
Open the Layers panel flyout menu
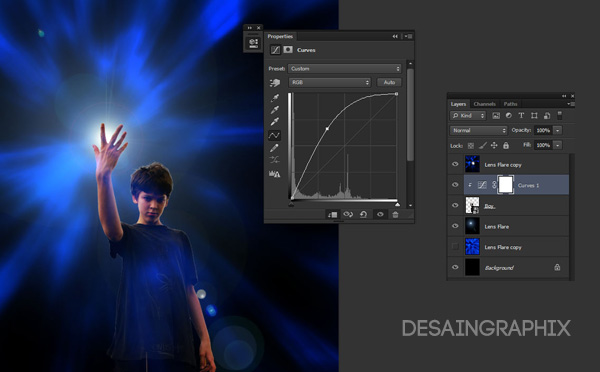572,104
